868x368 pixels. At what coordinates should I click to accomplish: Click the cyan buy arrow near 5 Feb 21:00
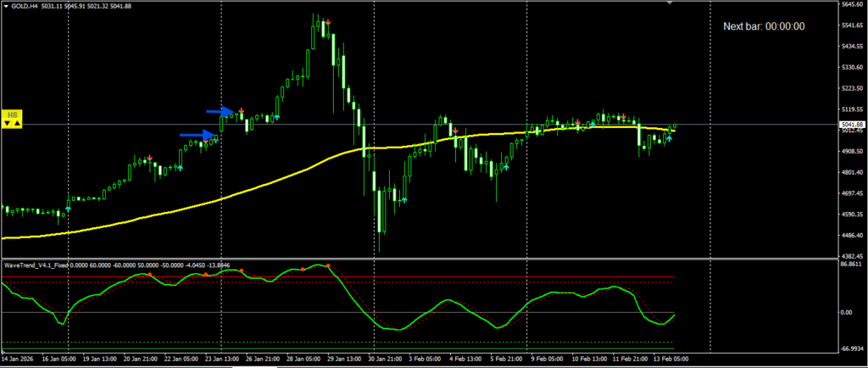click(x=506, y=168)
